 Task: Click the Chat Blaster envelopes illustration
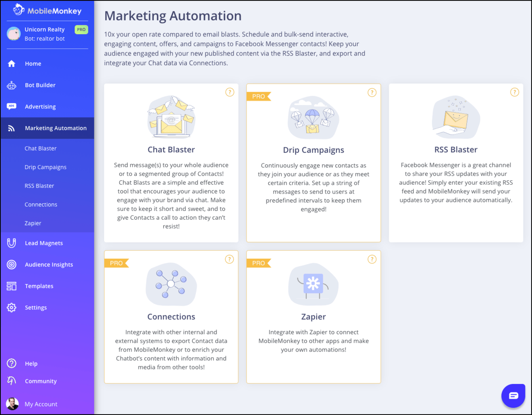coord(171,116)
